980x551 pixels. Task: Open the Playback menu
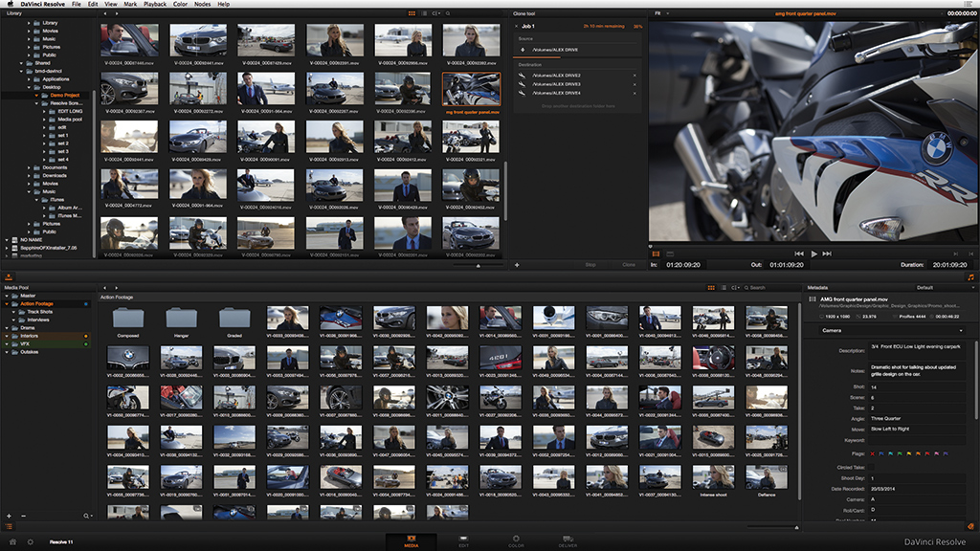click(155, 4)
